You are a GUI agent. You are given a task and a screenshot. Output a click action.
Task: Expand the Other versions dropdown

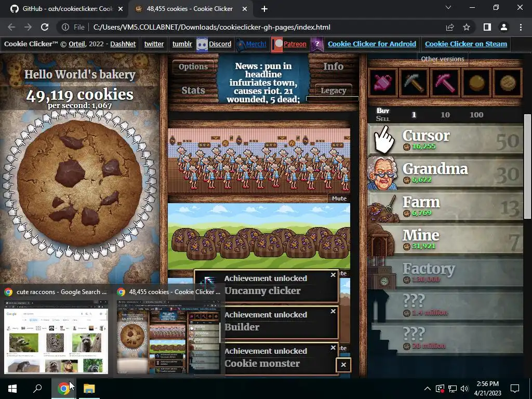[x=443, y=59]
